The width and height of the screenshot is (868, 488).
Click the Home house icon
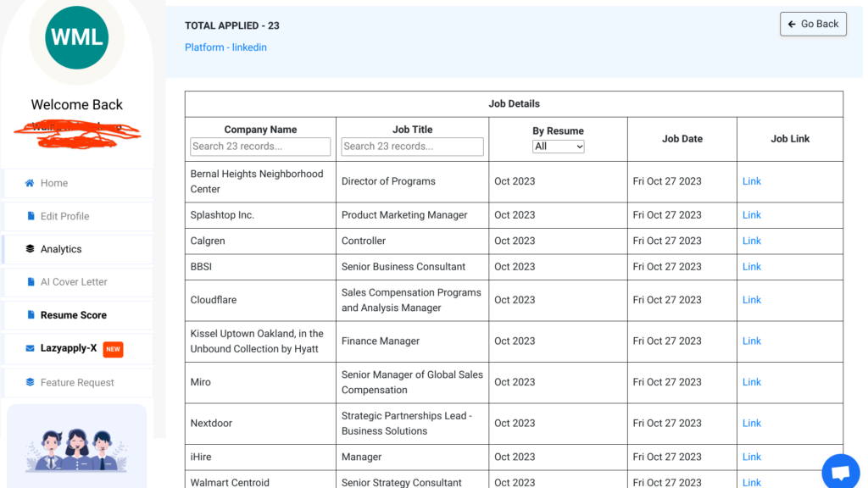[x=30, y=183]
